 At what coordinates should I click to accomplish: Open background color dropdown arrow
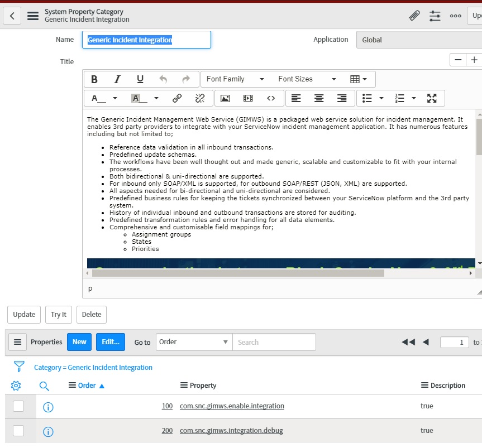tap(156, 98)
